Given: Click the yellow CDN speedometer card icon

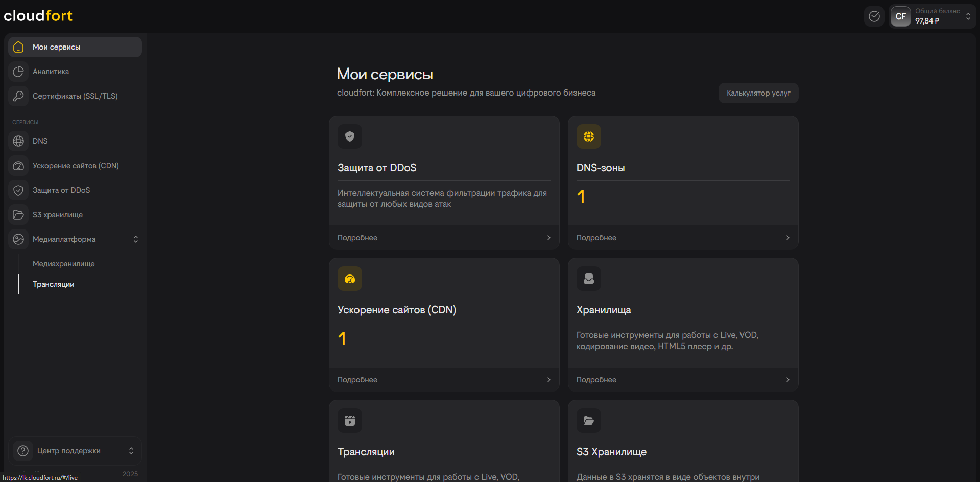Looking at the screenshot, I should pos(350,279).
